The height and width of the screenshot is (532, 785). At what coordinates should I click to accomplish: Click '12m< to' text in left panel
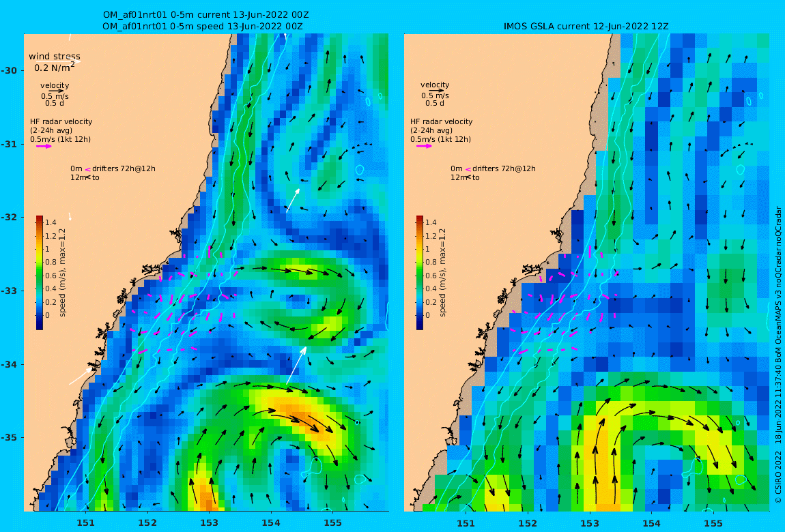click(85, 177)
